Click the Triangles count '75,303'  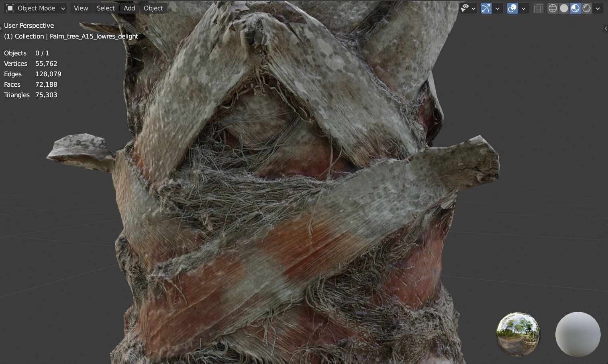tap(46, 95)
